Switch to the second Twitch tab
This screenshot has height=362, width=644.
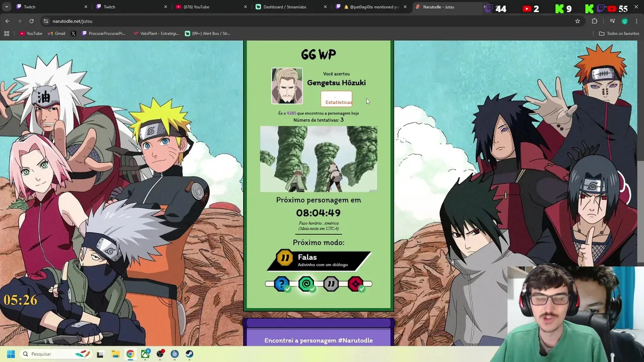[x=131, y=7]
